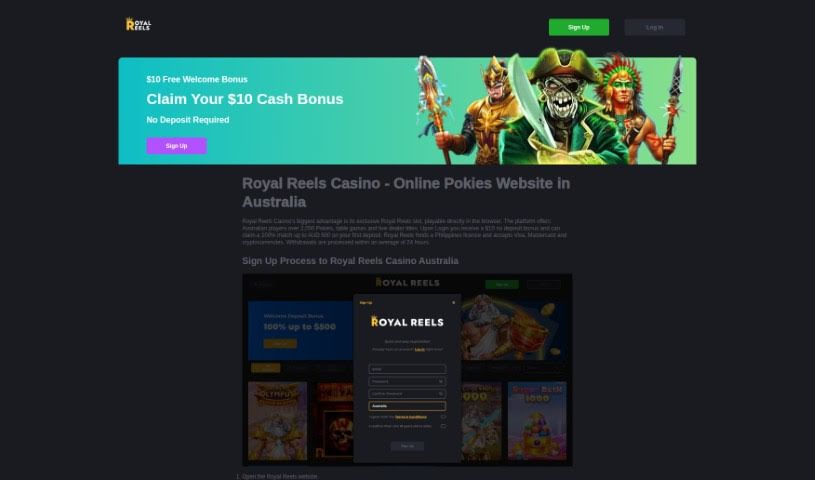Toggle the Password field eye icon
815x480 pixels.
click(x=441, y=382)
